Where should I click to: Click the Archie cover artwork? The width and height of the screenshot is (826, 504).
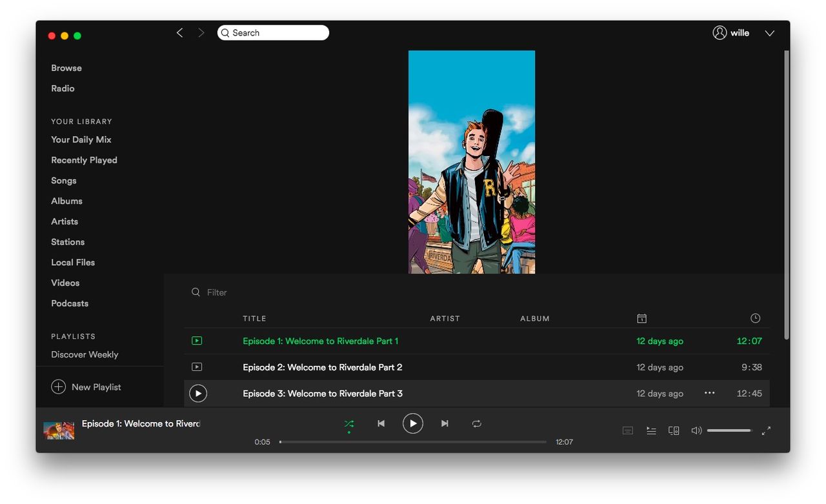point(472,162)
